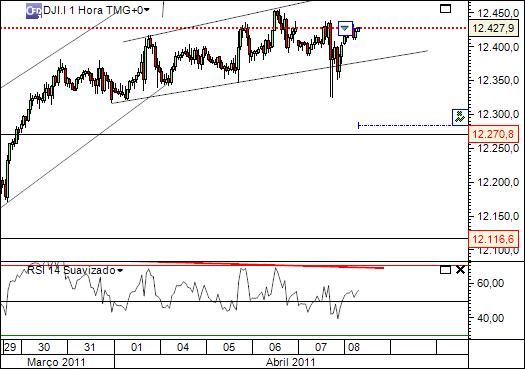Image resolution: width=525 pixels, height=369 pixels.
Task: Click the CFD logo icon beside DJI.I
Action: point(34,11)
